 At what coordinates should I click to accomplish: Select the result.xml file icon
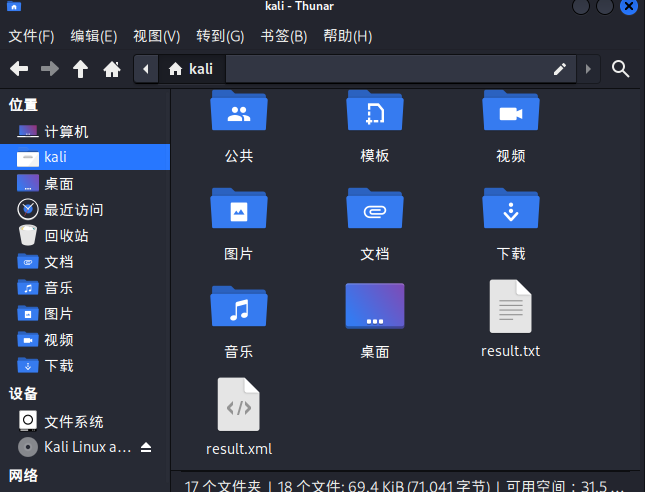click(x=239, y=404)
